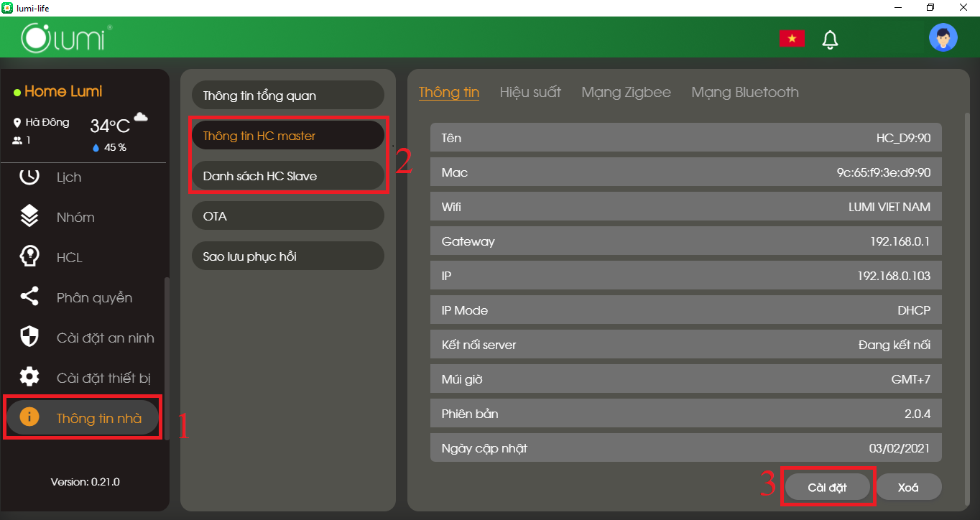The image size is (980, 520).
Task: Click the Hà Đông location text
Action: (x=47, y=123)
